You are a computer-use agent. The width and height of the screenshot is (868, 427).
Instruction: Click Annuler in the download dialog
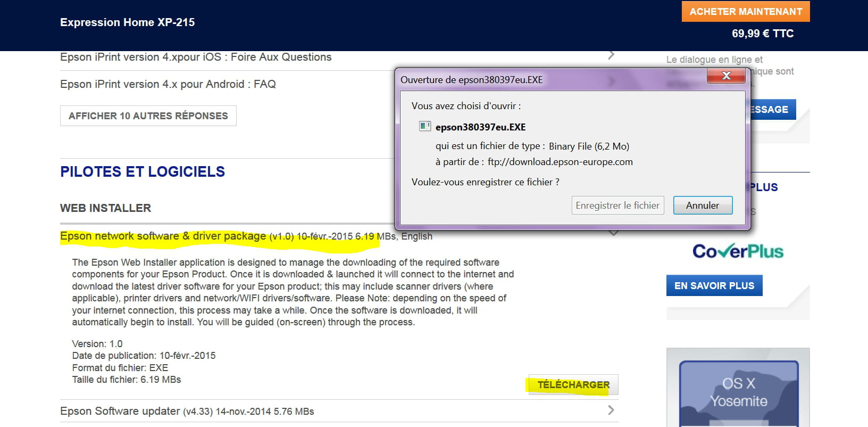[703, 206]
